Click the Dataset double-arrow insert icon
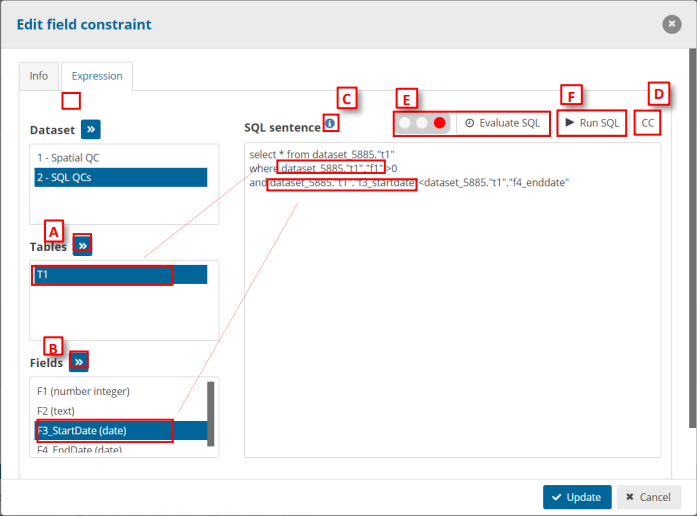This screenshot has width=697, height=516. [90, 129]
